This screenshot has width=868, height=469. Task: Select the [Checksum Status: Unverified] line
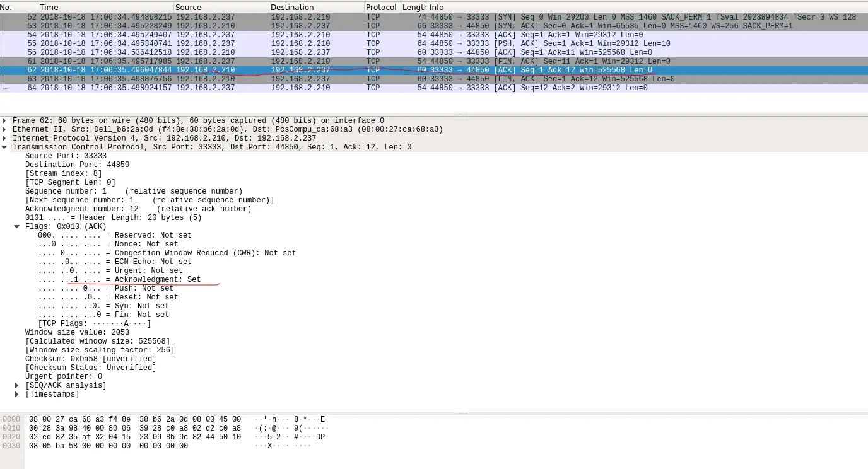(x=91, y=368)
